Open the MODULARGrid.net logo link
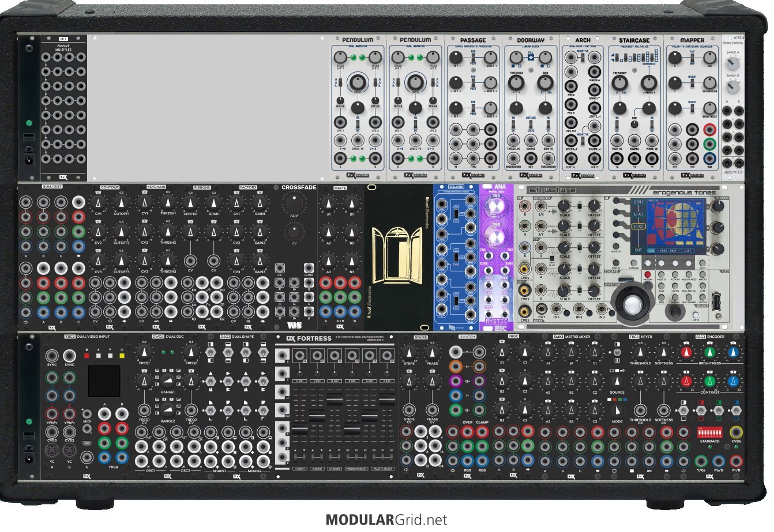Image resolution: width=774 pixels, height=532 pixels. [386, 520]
